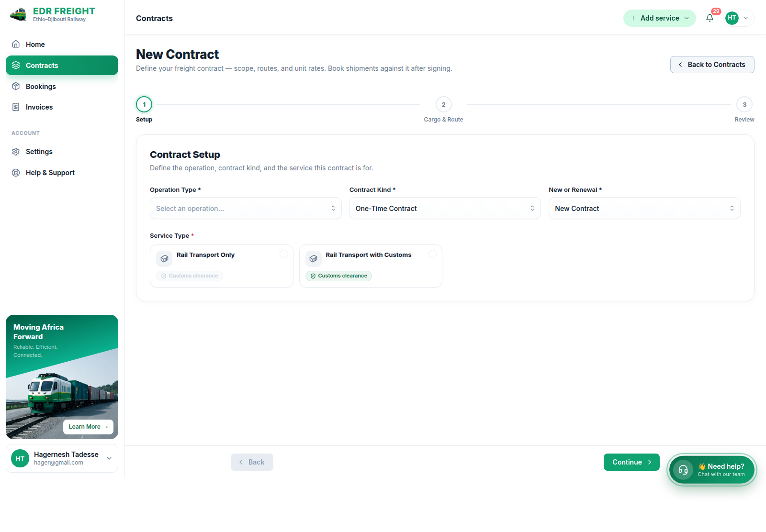This screenshot has width=766, height=532.
Task: Click the Help & Support lifebuoy icon
Action: 16,173
